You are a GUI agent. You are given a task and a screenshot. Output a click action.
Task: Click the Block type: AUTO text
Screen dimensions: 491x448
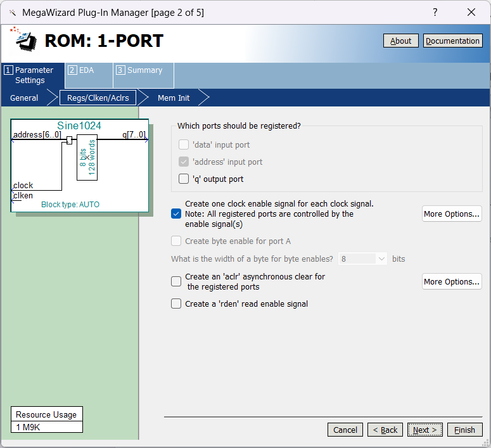click(x=70, y=205)
